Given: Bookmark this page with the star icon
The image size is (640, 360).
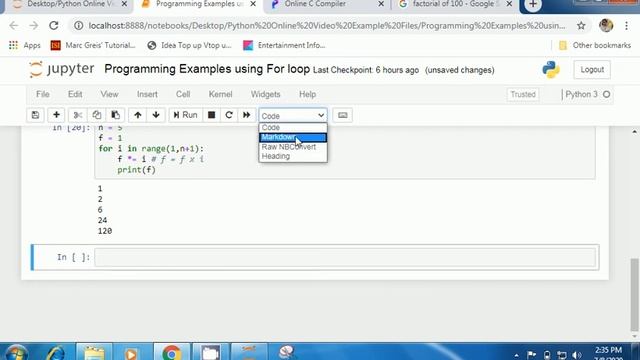Looking at the screenshot, I should click(581, 26).
